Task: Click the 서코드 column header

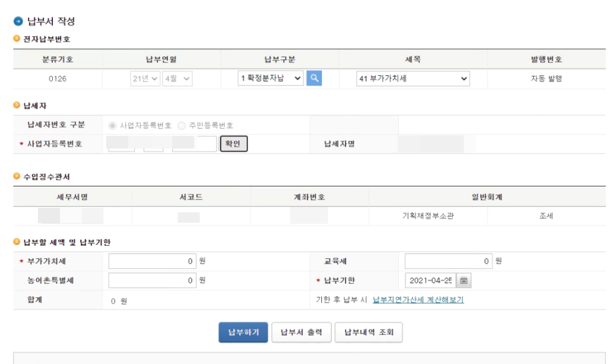Action: (x=191, y=197)
